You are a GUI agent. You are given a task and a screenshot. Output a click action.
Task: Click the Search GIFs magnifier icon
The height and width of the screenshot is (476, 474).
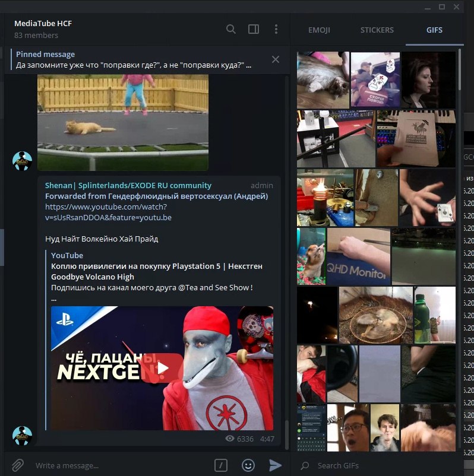pos(305,465)
